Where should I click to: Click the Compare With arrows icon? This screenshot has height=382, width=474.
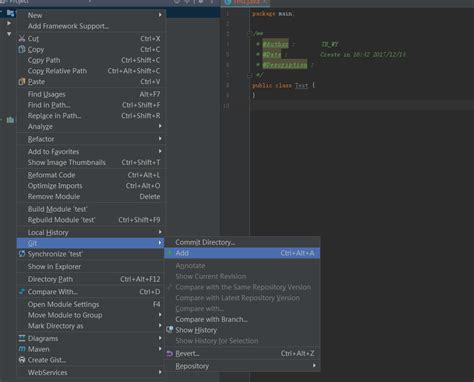tap(22, 292)
